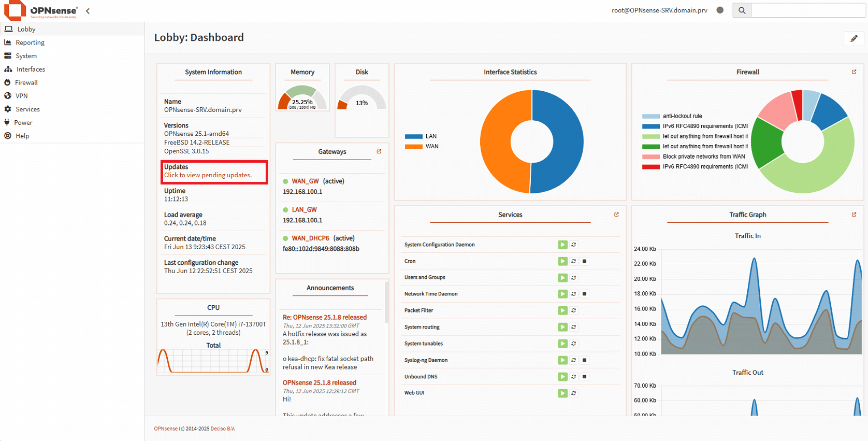This screenshot has height=441, width=868.
Task: Toggle WAN legend swatch in Interface Statistics
Action: point(413,146)
